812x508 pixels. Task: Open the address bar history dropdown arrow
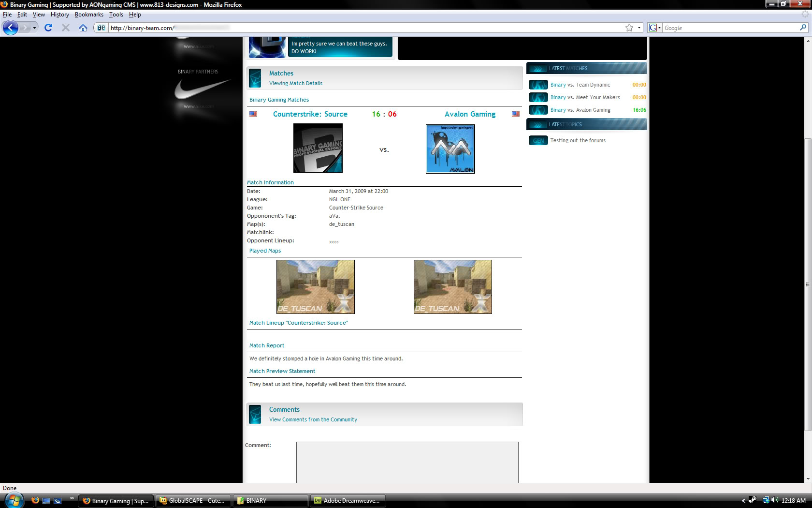(639, 28)
